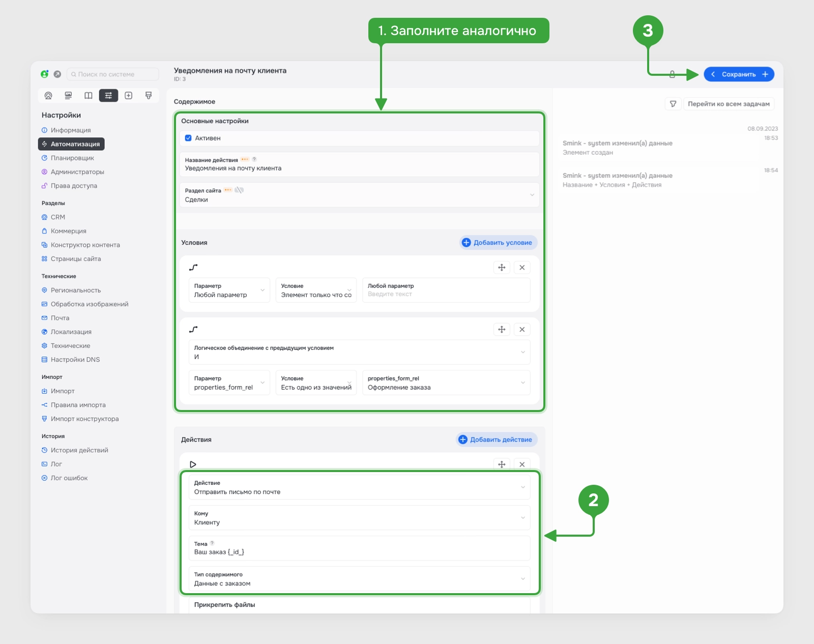The image size is (814, 644).
Task: Open Тип содержимого dropdown
Action: (x=359, y=579)
